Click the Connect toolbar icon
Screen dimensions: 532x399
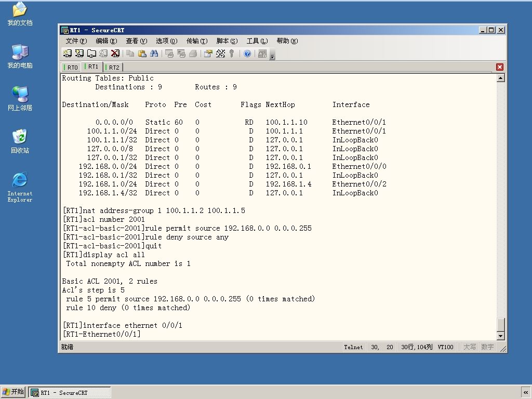[x=67, y=54]
